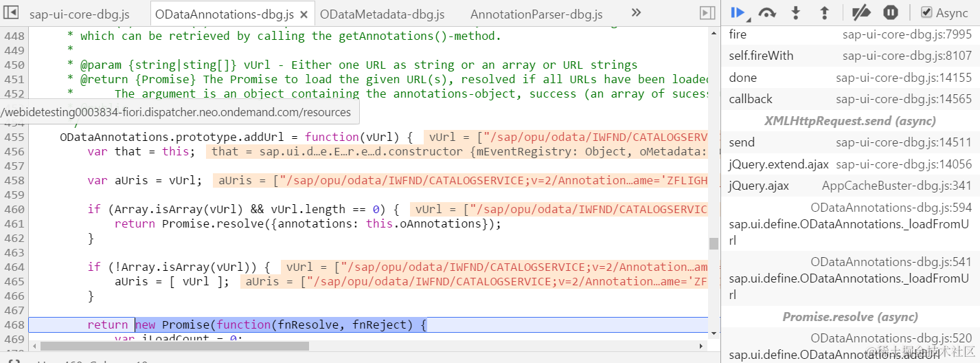Deactivate breakpoints
980x363 pixels.
tap(861, 12)
